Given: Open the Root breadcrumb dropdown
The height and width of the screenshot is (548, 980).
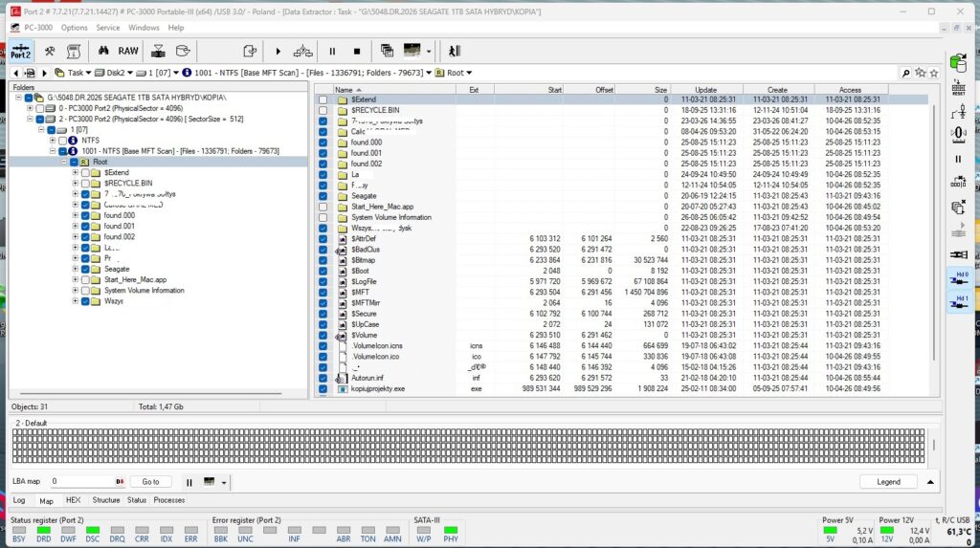Looking at the screenshot, I should pyautogui.click(x=469, y=73).
